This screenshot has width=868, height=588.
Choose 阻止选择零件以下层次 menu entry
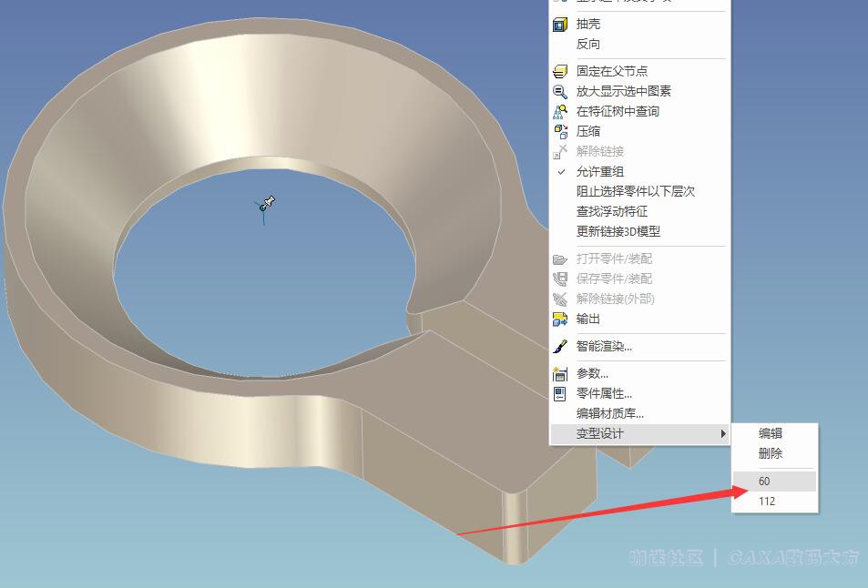635,191
